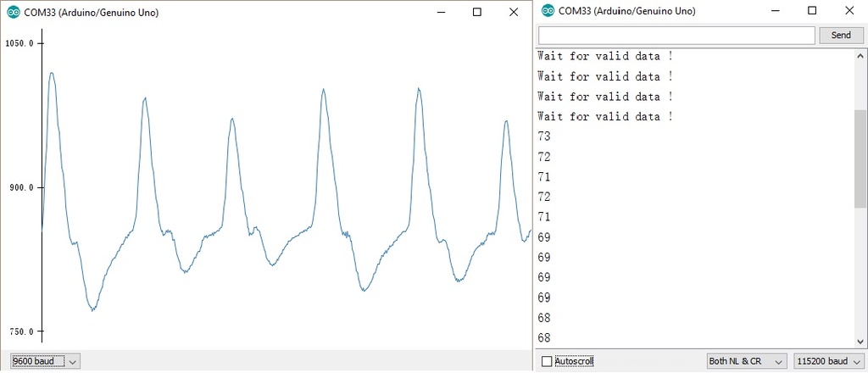Maximize the Serial Monitor window
868x373 pixels.
tap(812, 10)
